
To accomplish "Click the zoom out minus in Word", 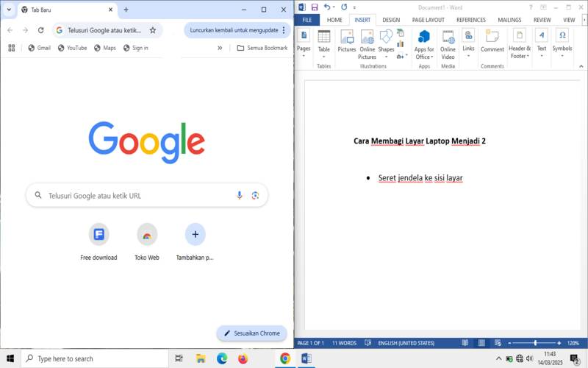I will [x=509, y=343].
